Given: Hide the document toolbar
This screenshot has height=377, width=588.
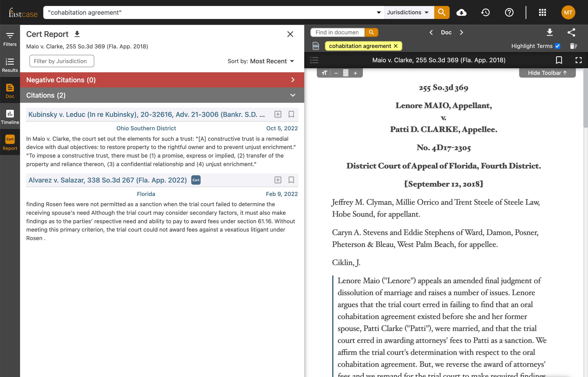Looking at the screenshot, I should [x=547, y=73].
